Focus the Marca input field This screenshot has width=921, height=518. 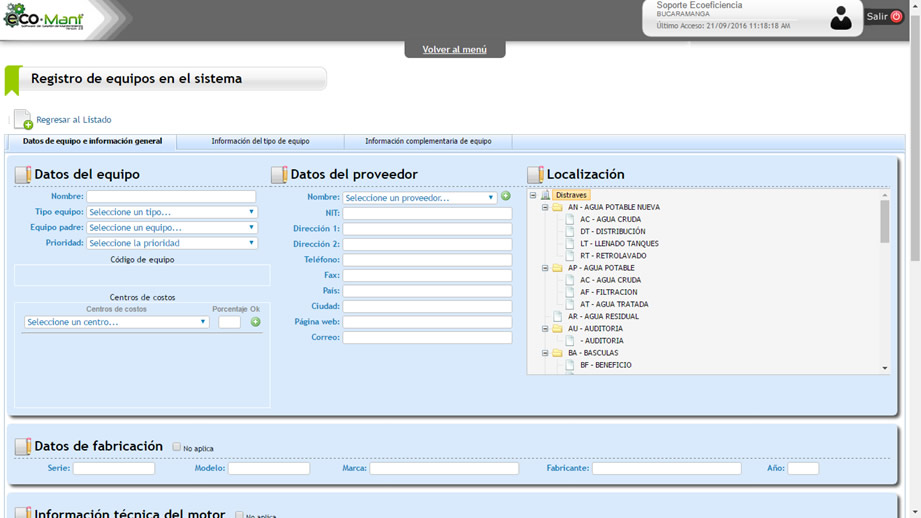click(444, 468)
